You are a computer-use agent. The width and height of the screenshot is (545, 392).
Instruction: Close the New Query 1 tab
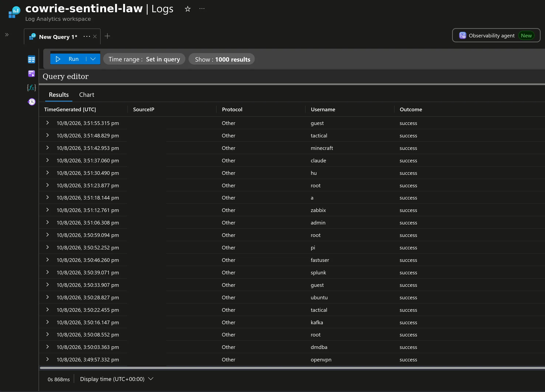[x=95, y=36]
